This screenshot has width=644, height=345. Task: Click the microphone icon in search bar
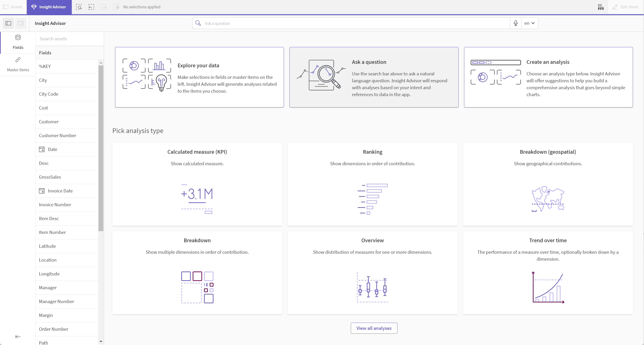tap(516, 23)
